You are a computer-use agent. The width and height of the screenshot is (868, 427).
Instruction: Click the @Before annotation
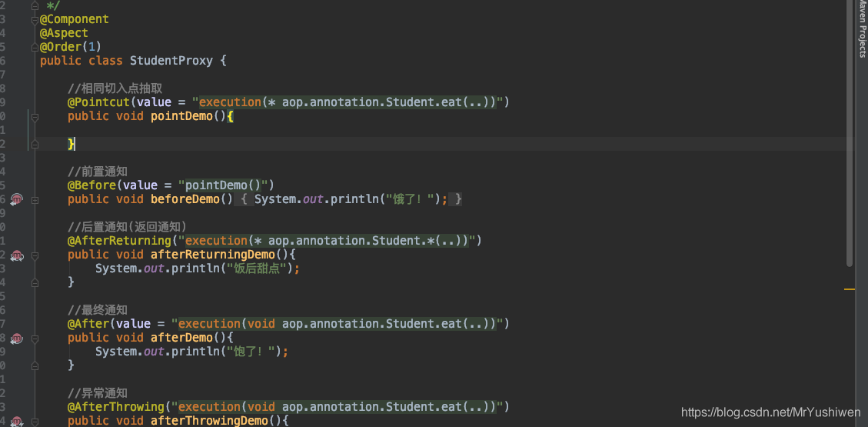91,185
